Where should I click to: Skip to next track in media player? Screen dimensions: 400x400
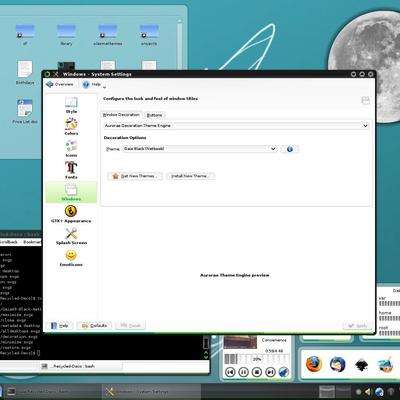(270, 372)
